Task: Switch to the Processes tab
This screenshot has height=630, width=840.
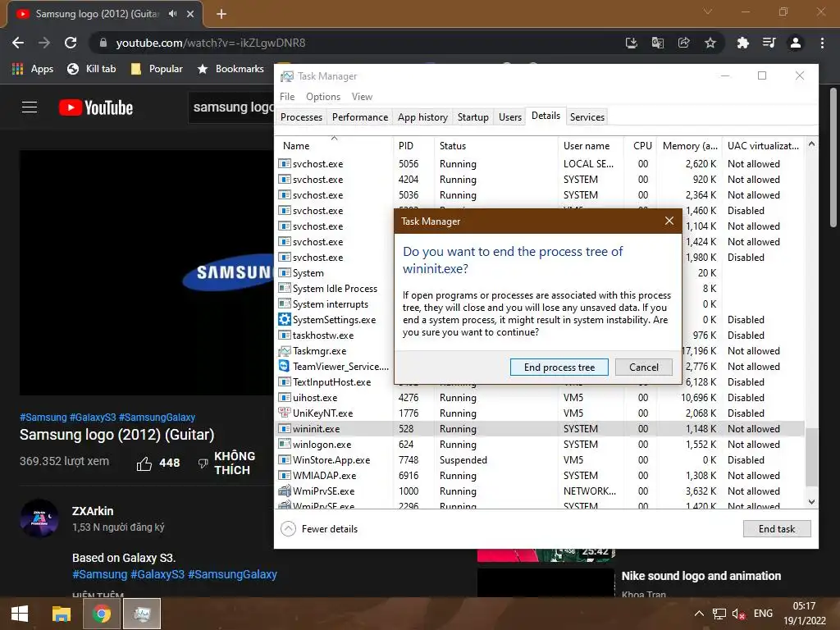Action: (301, 116)
